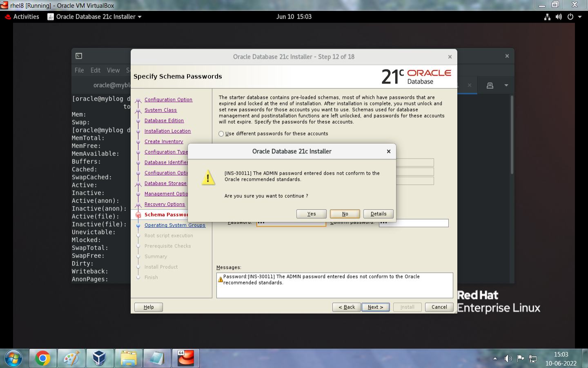Open the System Class step link
This screenshot has width=588, height=368.
pos(160,110)
